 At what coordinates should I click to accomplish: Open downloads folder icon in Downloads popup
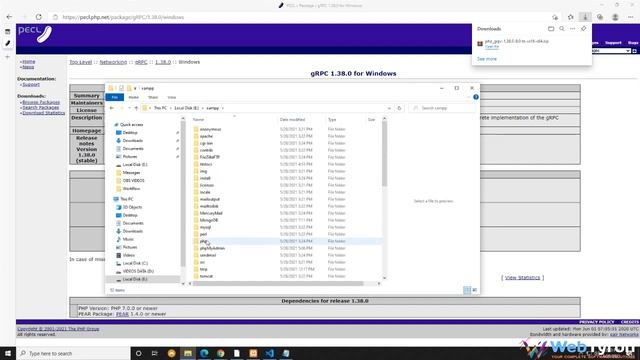pos(551,29)
